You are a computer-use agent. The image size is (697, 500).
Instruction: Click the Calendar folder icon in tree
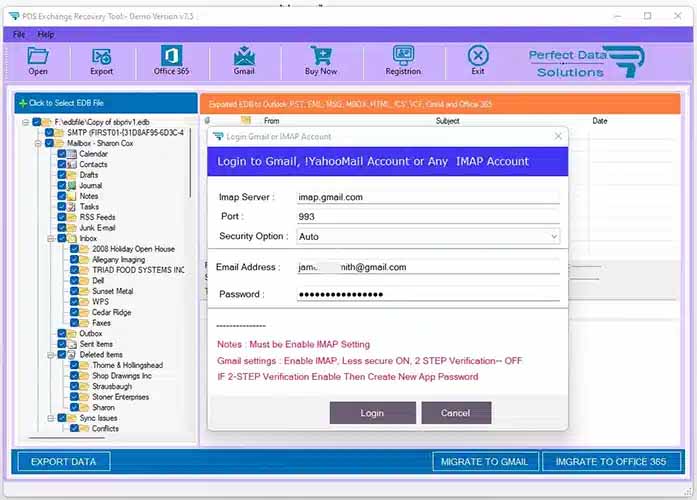72,154
